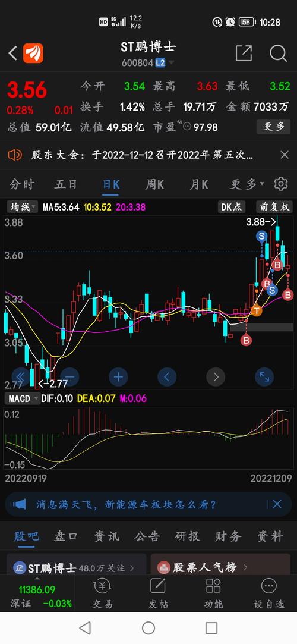Tap end date label 20221209
The width and height of the screenshot is (297, 644).
271,479
